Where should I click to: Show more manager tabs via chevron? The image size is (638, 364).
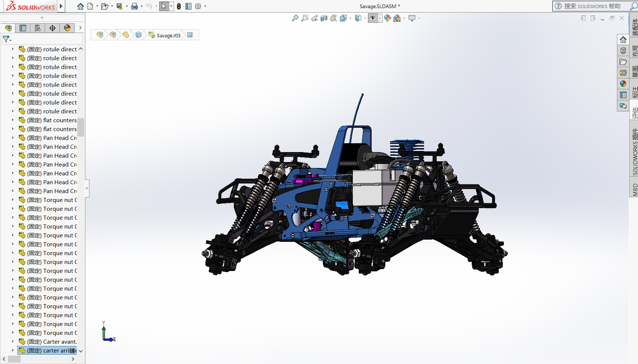pyautogui.click(x=80, y=28)
